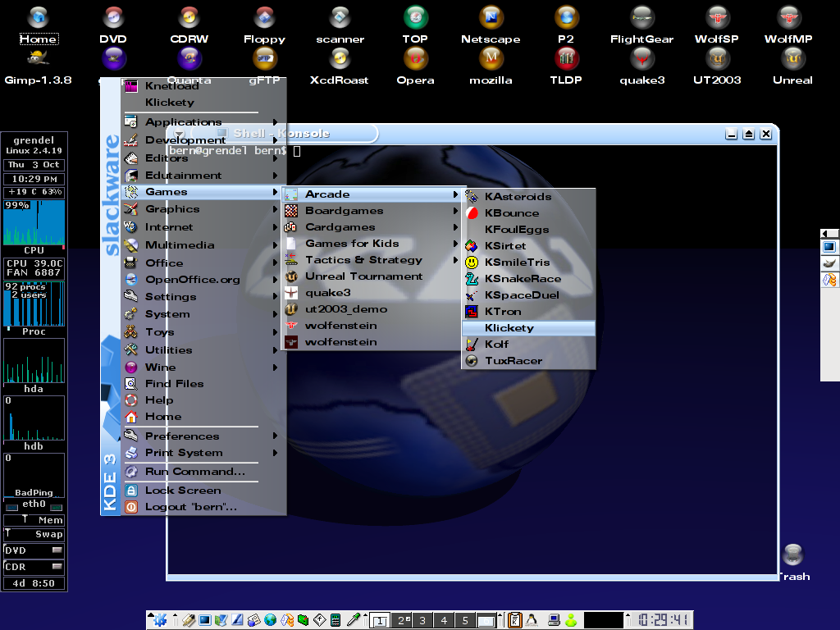Click the gkrellm CPU usage graph
Viewport: 840px width, 630px height.
click(34, 223)
